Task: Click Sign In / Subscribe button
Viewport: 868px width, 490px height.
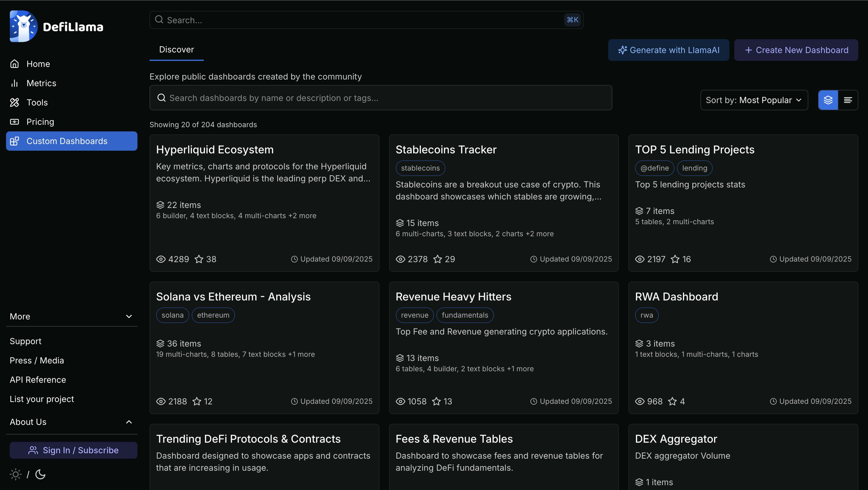Action: click(74, 450)
